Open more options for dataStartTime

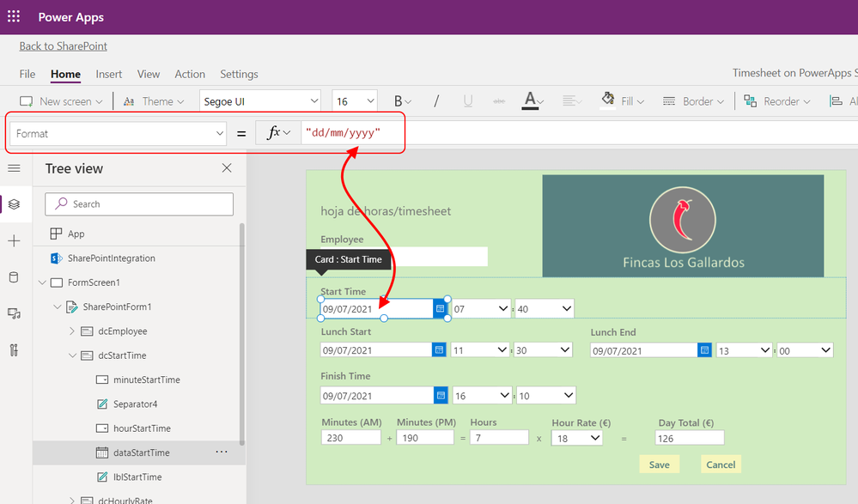click(222, 452)
